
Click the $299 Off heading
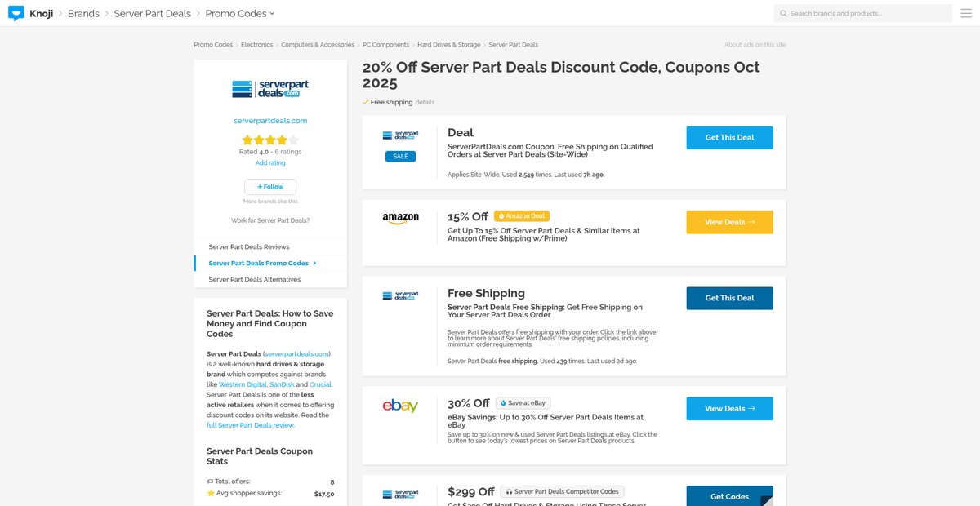471,492
